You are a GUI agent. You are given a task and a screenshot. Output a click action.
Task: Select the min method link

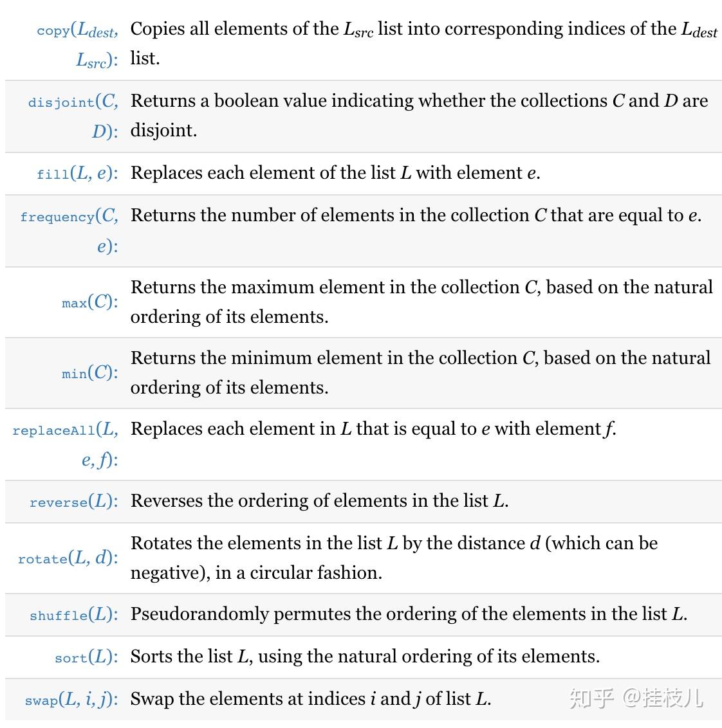(x=74, y=374)
